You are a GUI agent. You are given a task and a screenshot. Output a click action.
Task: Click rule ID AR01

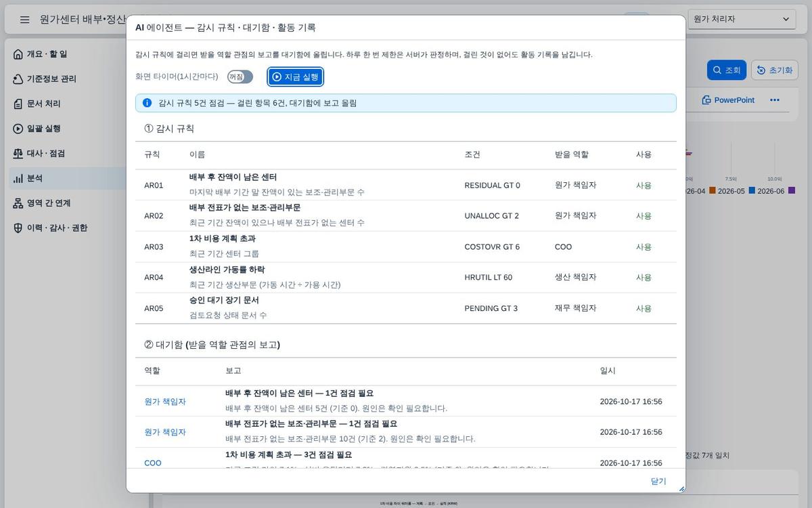(154, 185)
